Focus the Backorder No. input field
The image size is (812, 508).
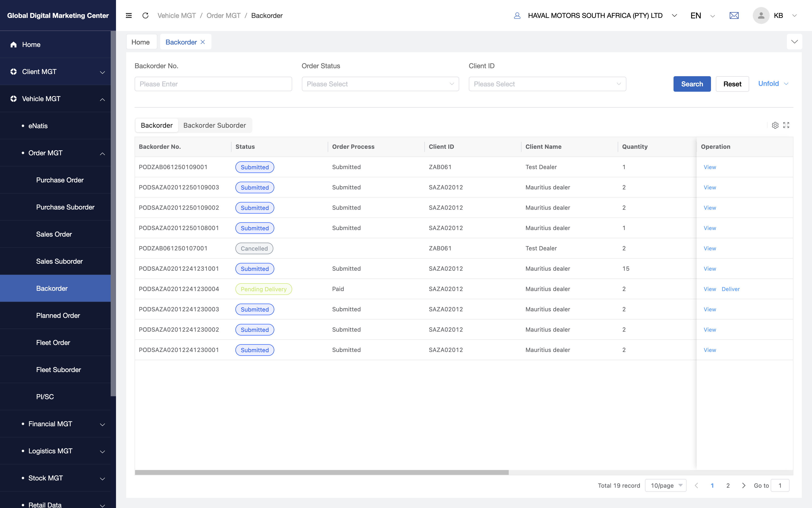tap(213, 84)
